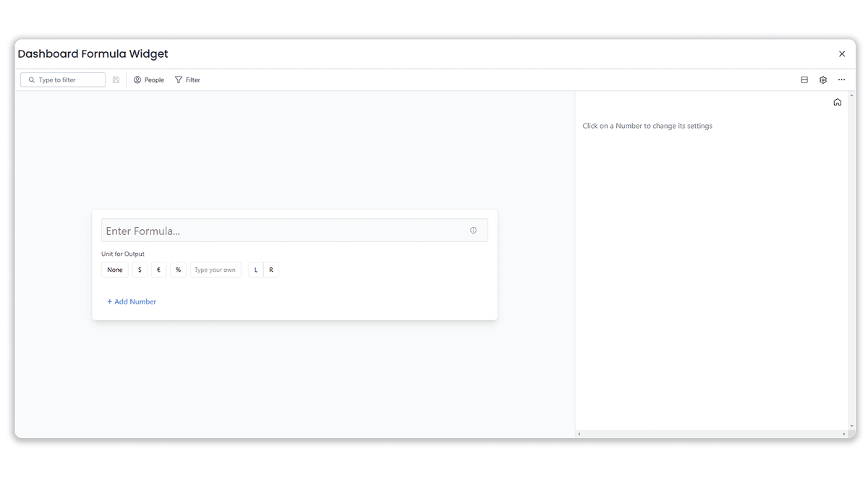Image resolution: width=868 pixels, height=488 pixels.
Task: Open the widget settings gear icon
Action: [x=822, y=80]
